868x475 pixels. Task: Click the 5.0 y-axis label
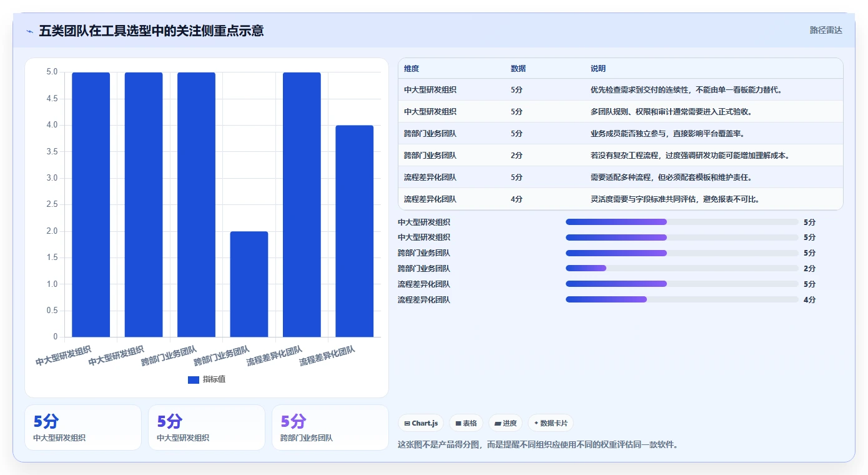coord(52,72)
